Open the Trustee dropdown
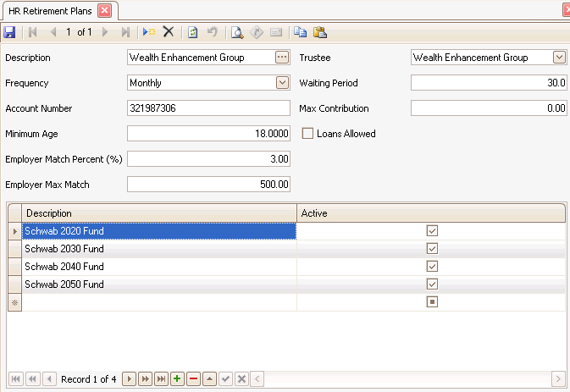Viewport: 570px width, 392px height. tap(559, 58)
